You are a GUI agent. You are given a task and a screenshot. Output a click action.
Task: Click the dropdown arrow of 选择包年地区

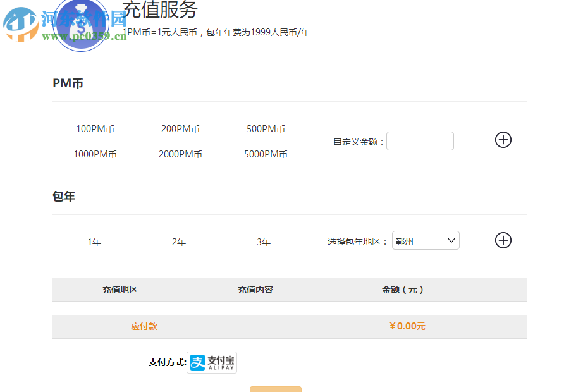(451, 240)
